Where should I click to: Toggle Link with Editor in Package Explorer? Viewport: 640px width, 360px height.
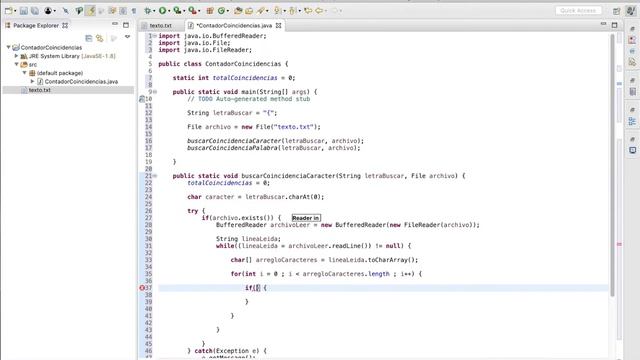pyautogui.click(x=100, y=38)
